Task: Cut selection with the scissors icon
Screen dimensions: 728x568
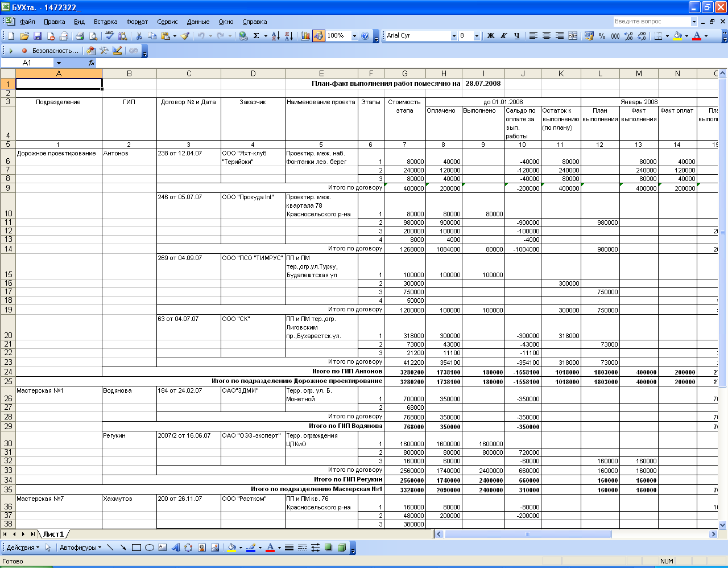Action: point(139,36)
